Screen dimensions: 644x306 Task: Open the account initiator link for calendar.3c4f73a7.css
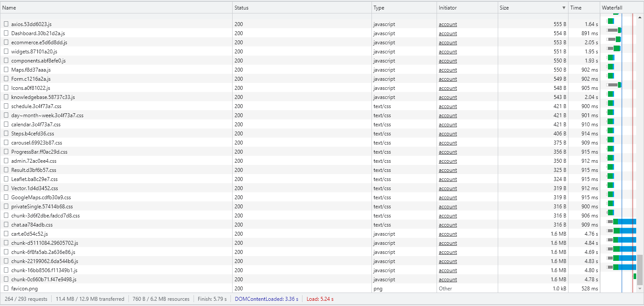coord(447,125)
